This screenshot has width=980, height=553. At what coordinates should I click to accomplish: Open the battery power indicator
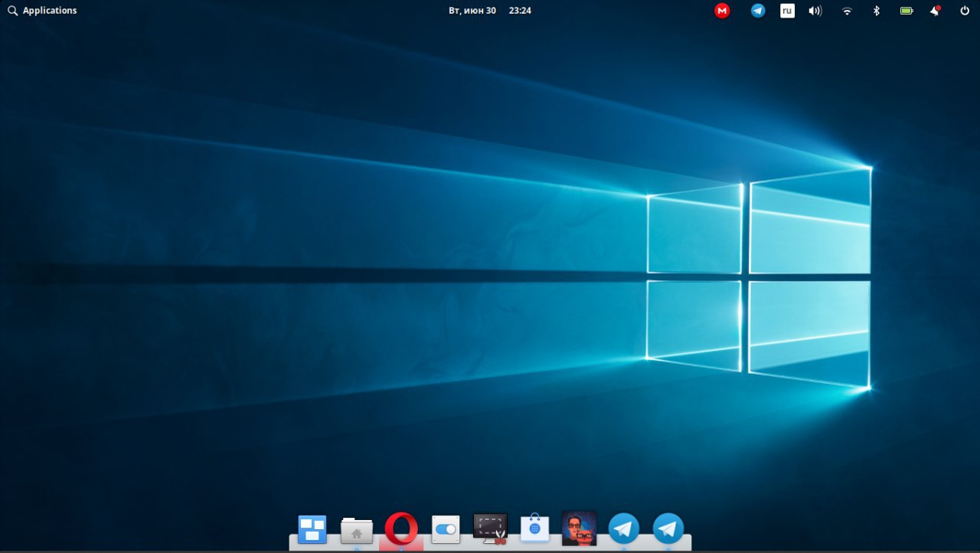pyautogui.click(x=906, y=11)
